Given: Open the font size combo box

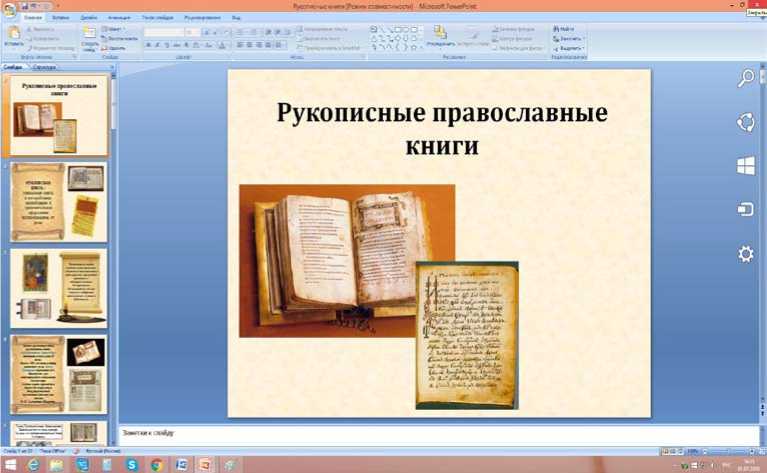Looking at the screenshot, I should (x=192, y=32).
